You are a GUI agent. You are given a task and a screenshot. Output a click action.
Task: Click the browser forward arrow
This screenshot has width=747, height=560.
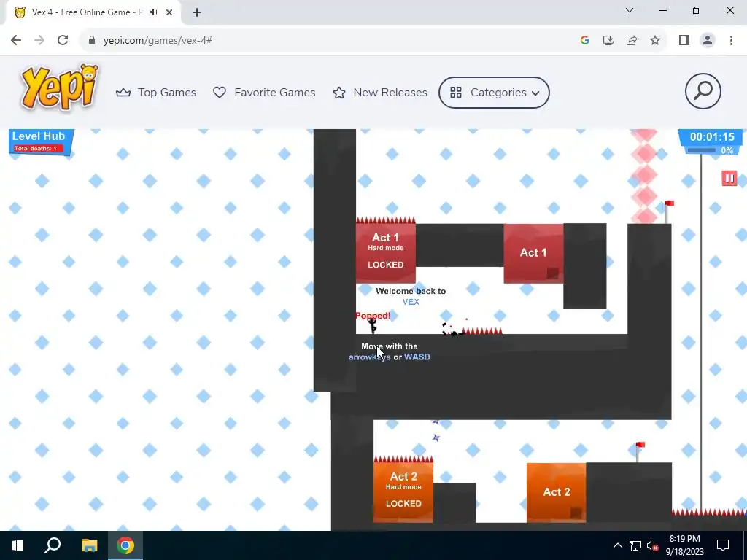(x=39, y=41)
